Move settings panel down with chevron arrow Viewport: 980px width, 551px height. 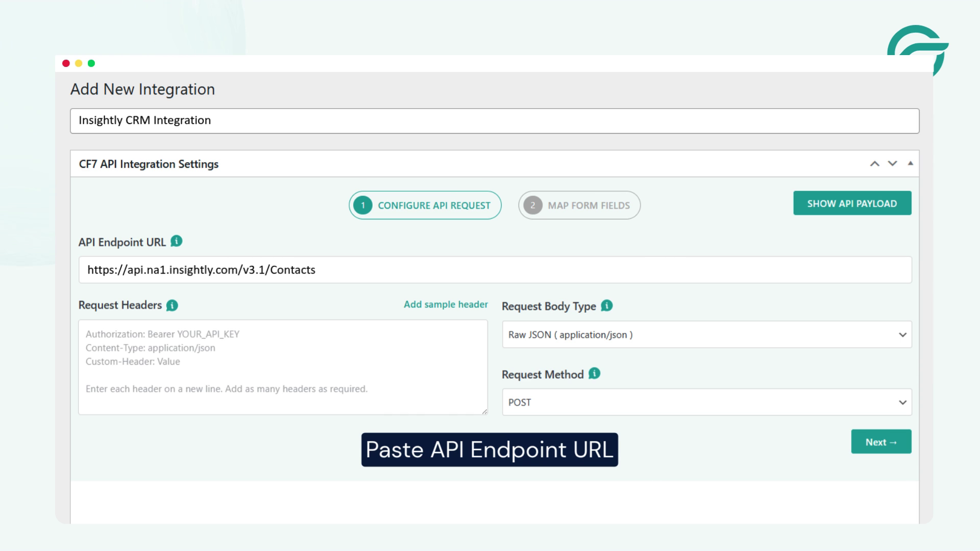tap(892, 164)
